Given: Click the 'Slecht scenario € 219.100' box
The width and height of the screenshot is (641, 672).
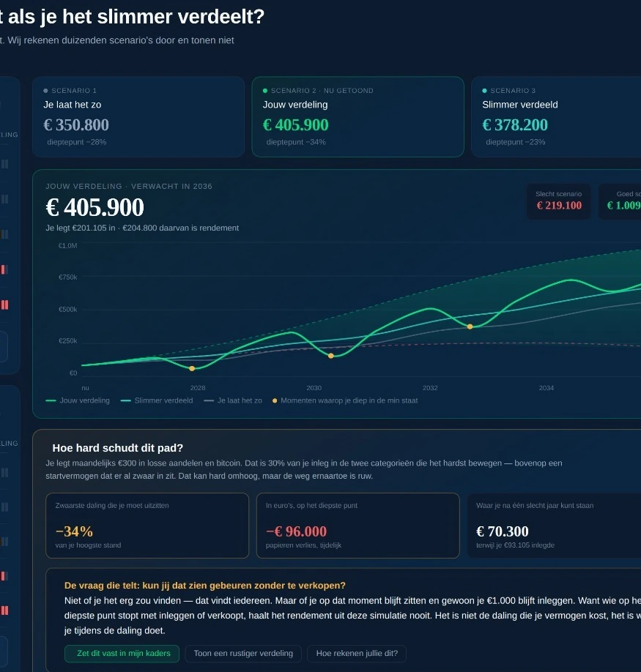Looking at the screenshot, I should 559,201.
